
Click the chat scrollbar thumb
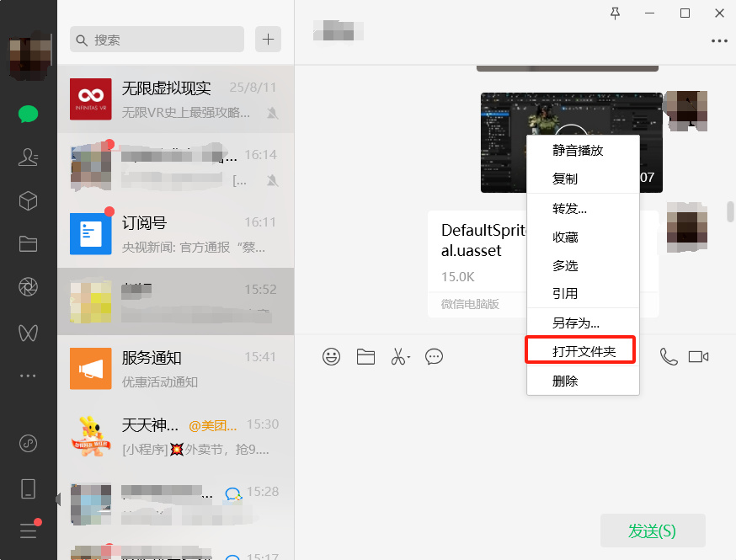point(730,211)
